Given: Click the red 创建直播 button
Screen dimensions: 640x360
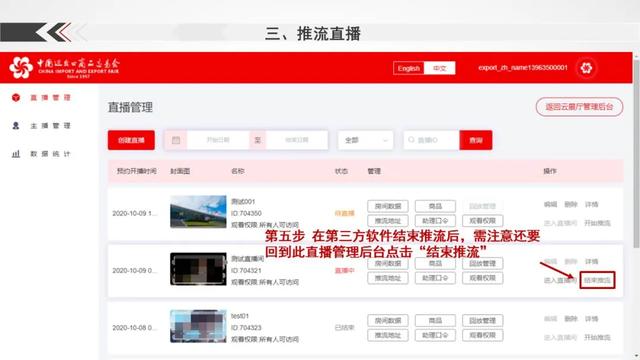Looking at the screenshot, I should (x=131, y=140).
